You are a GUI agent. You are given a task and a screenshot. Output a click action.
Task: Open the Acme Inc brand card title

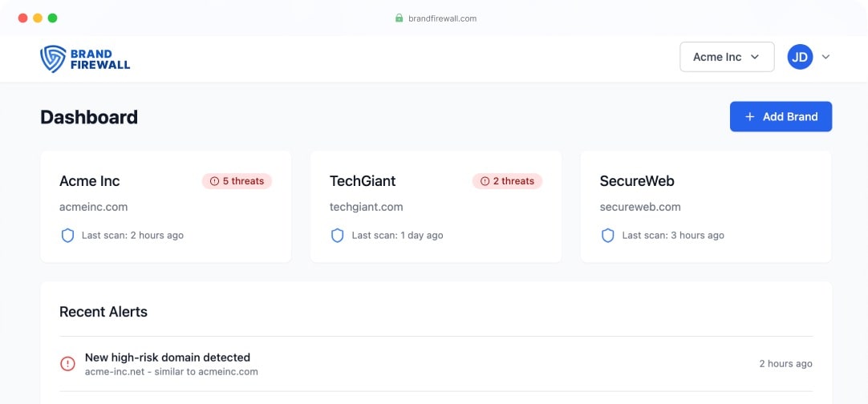click(x=90, y=181)
